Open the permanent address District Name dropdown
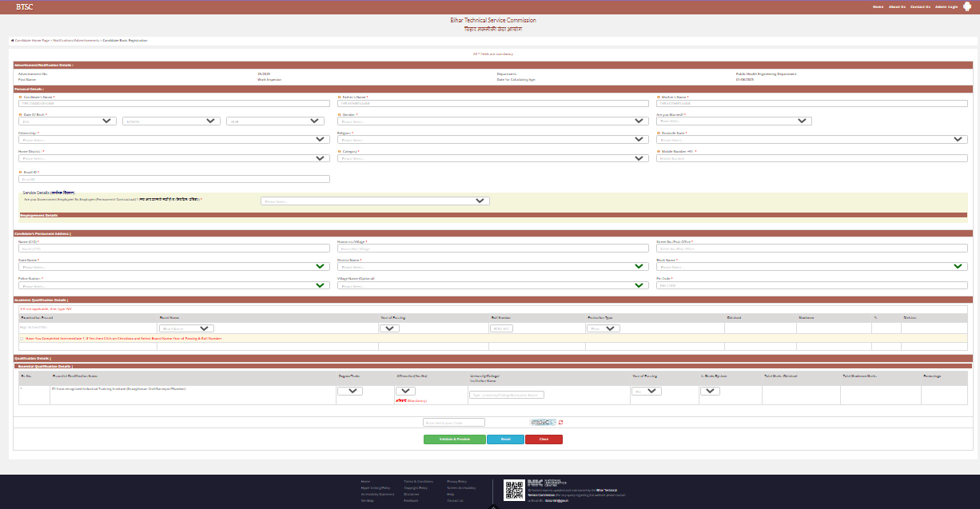This screenshot has width=980, height=509. (x=492, y=266)
